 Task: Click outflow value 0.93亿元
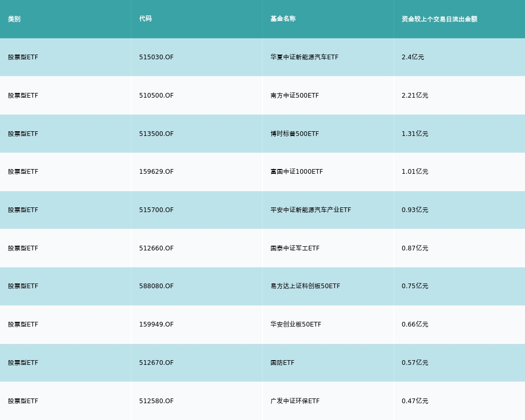415,210
